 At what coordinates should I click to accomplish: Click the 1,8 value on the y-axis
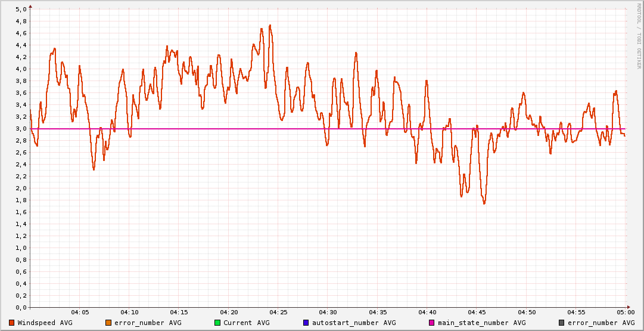(21, 200)
